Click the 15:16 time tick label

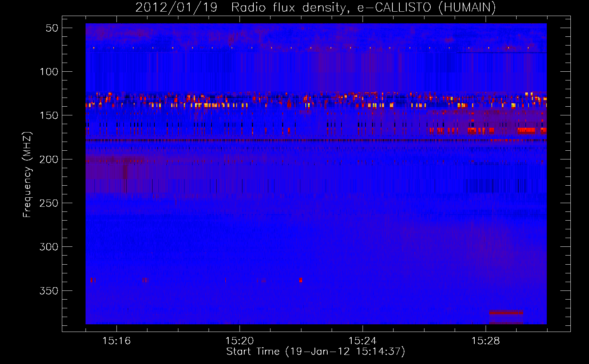pyautogui.click(x=116, y=341)
